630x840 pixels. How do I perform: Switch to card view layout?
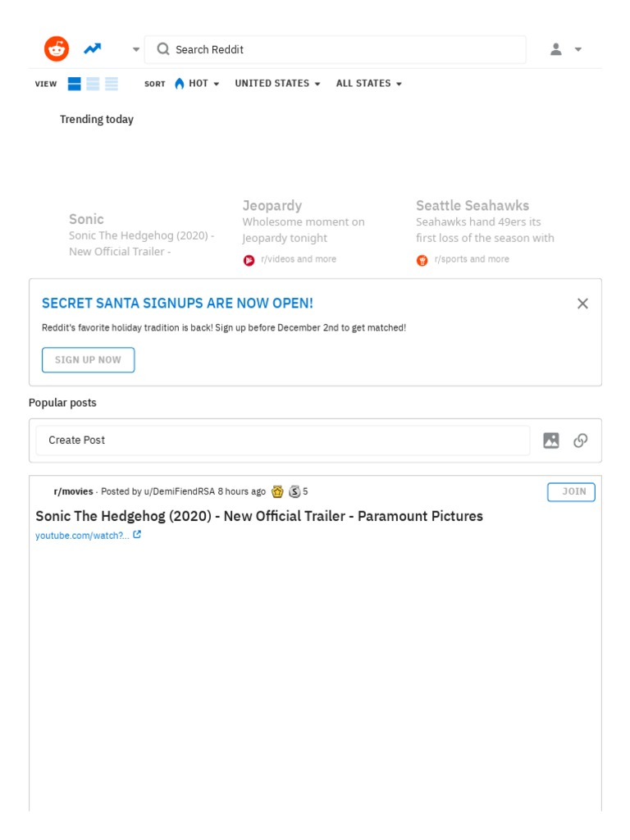pos(75,84)
